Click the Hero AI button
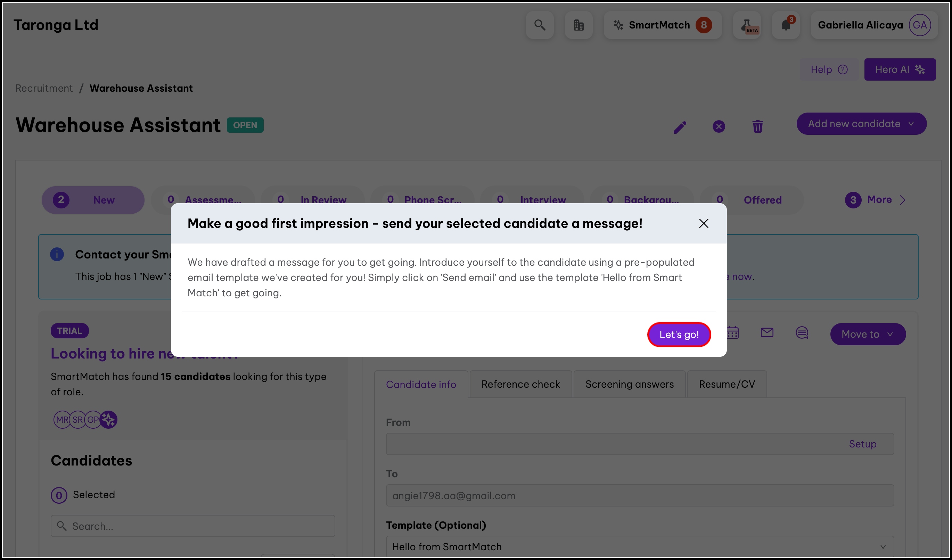 tap(900, 69)
